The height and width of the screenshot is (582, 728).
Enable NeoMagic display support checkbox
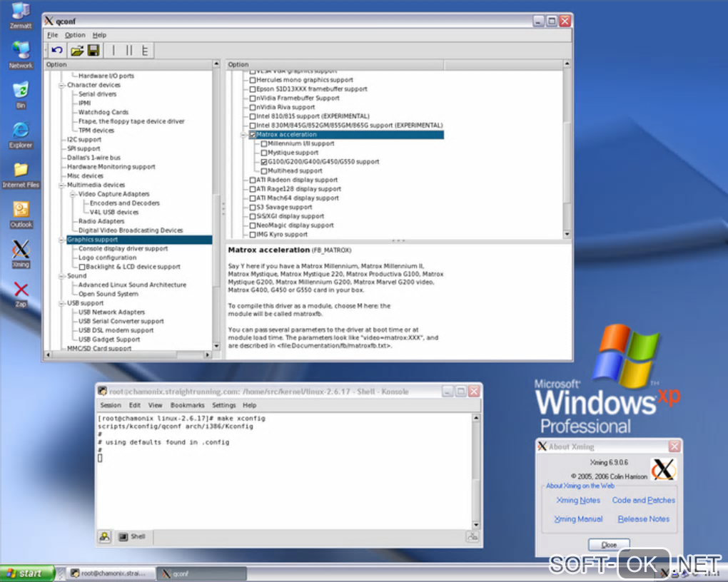(x=253, y=225)
